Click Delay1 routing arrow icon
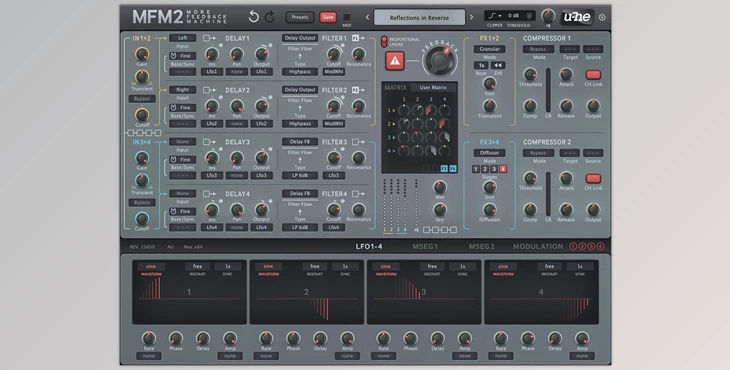This screenshot has width=730, height=370. click(209, 38)
